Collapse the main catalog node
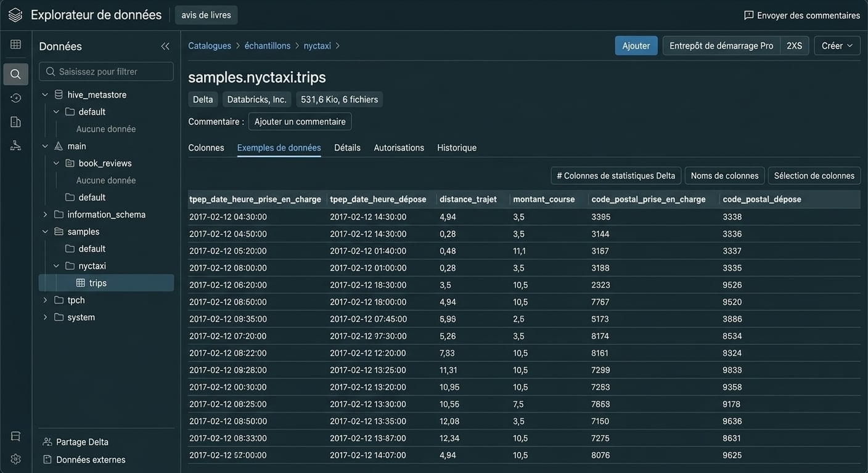Image resolution: width=868 pixels, height=473 pixels. point(44,146)
